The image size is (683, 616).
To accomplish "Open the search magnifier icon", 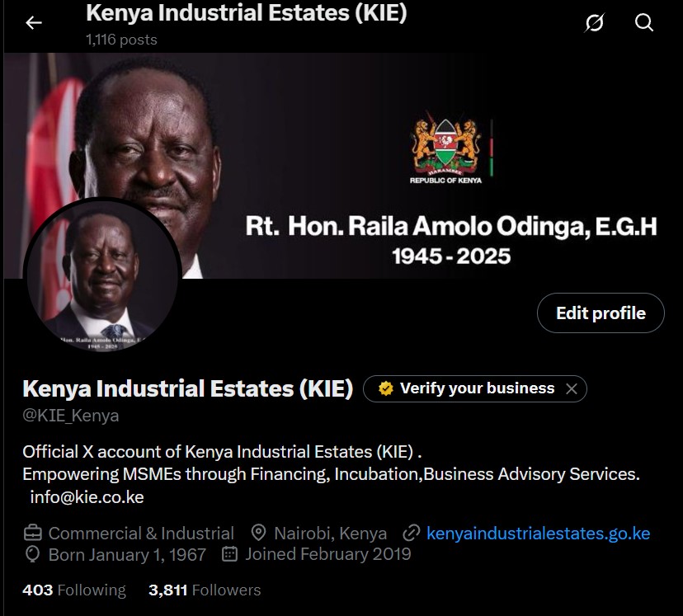I will tap(643, 22).
